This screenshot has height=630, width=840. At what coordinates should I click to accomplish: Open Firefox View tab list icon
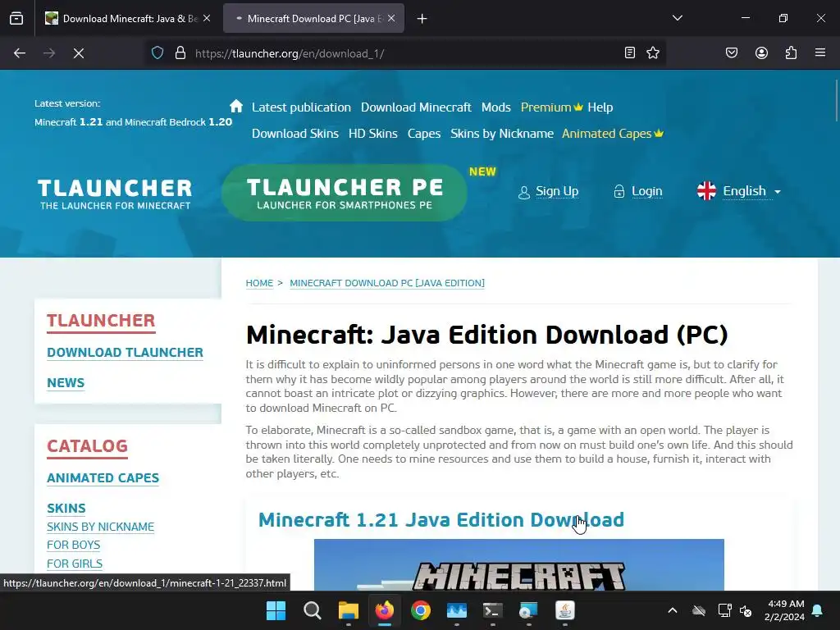[16, 18]
